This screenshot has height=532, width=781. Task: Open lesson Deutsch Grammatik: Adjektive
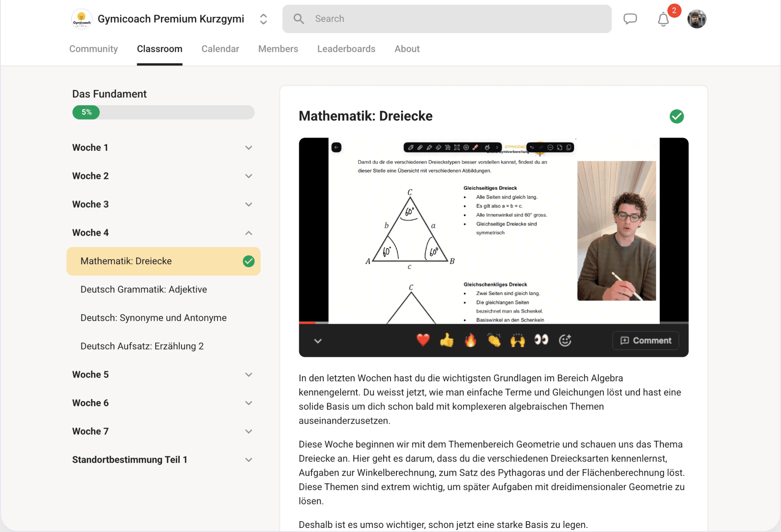pos(143,289)
